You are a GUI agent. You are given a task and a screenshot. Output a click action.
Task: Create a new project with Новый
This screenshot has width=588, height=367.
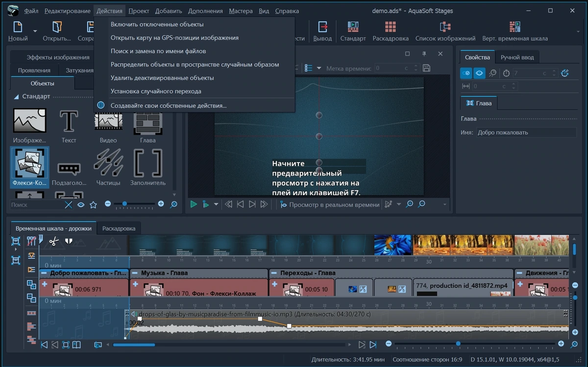click(18, 31)
